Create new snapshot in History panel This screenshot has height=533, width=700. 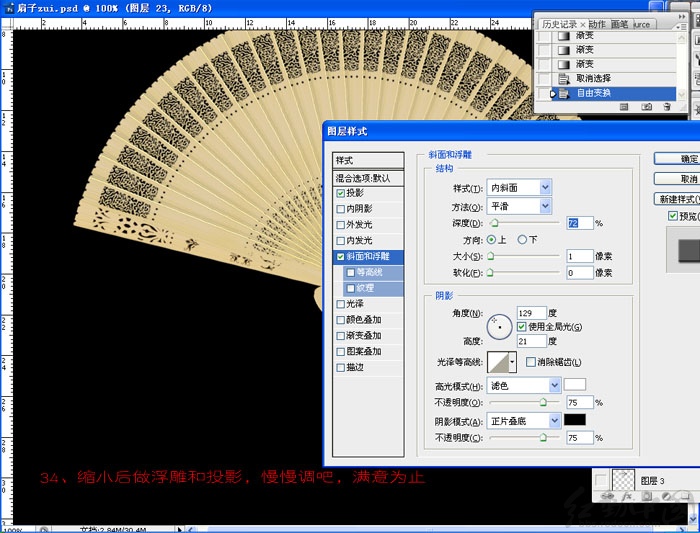[646, 107]
